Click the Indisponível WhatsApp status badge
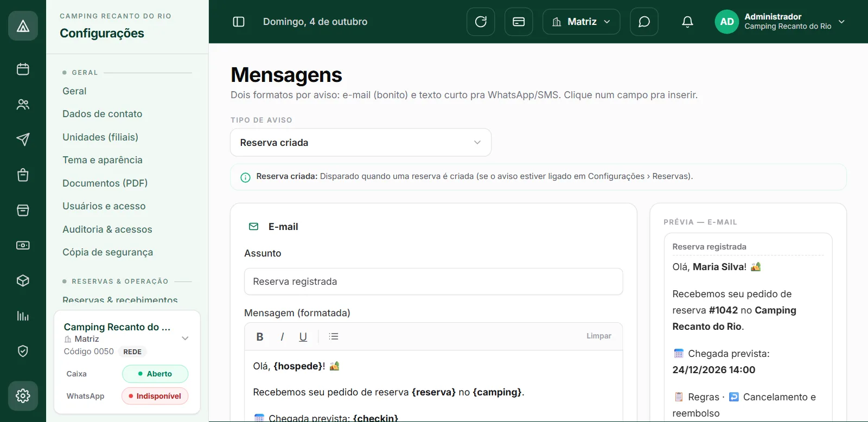868x422 pixels. click(x=155, y=396)
